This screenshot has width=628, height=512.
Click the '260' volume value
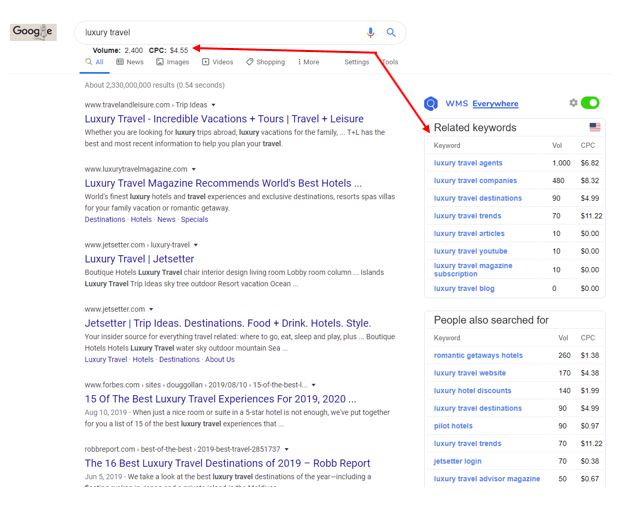point(564,355)
